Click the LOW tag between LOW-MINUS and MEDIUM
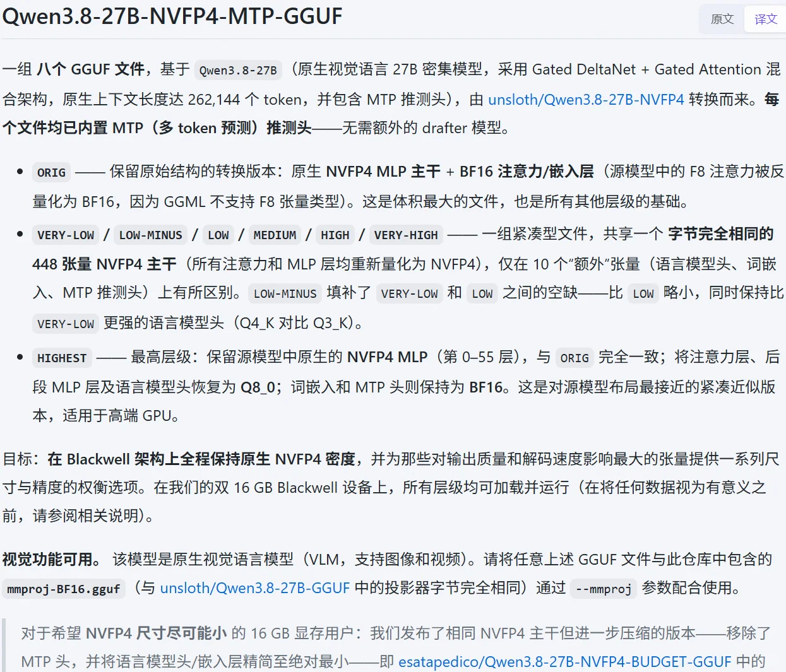The height and width of the screenshot is (672, 786). [218, 235]
